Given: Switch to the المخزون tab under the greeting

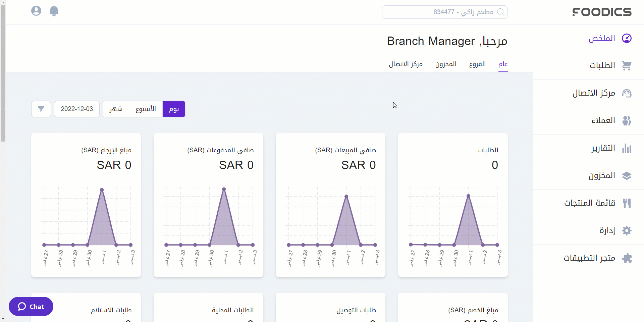Looking at the screenshot, I should coord(446,64).
